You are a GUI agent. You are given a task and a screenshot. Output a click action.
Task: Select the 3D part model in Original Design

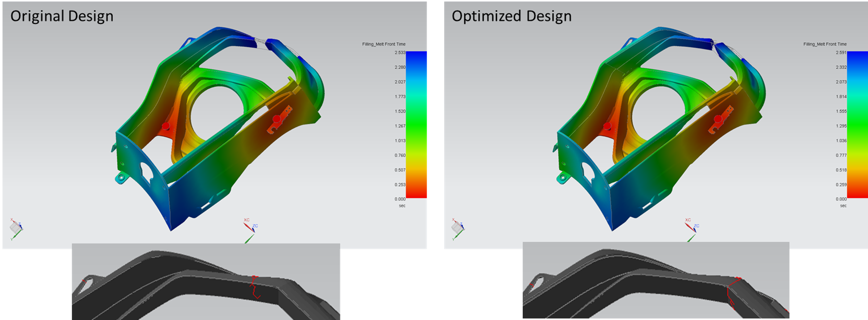tap(219, 128)
